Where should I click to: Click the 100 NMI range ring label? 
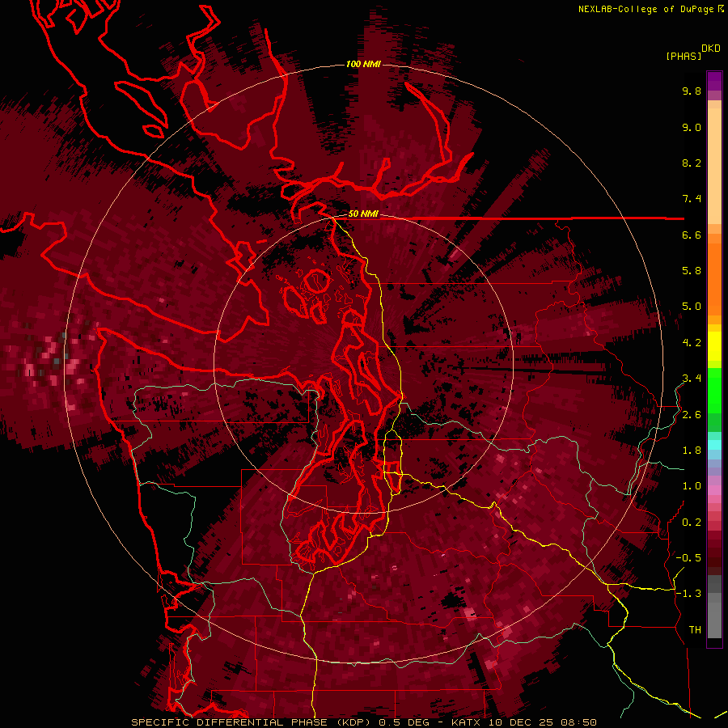(363, 64)
